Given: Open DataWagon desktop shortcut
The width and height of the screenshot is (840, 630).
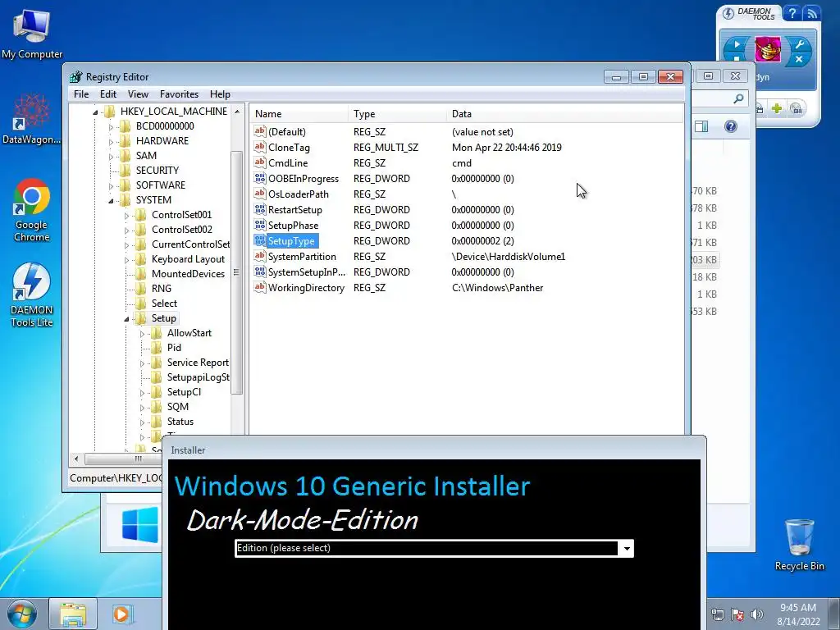Looking at the screenshot, I should tap(32, 119).
